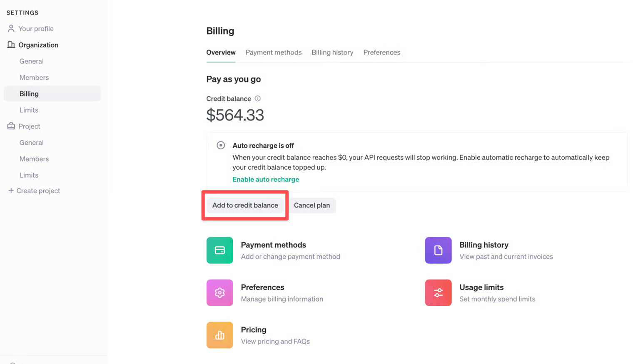Switch to the Payment methods tab
The width and height of the screenshot is (633, 364).
[x=273, y=52]
